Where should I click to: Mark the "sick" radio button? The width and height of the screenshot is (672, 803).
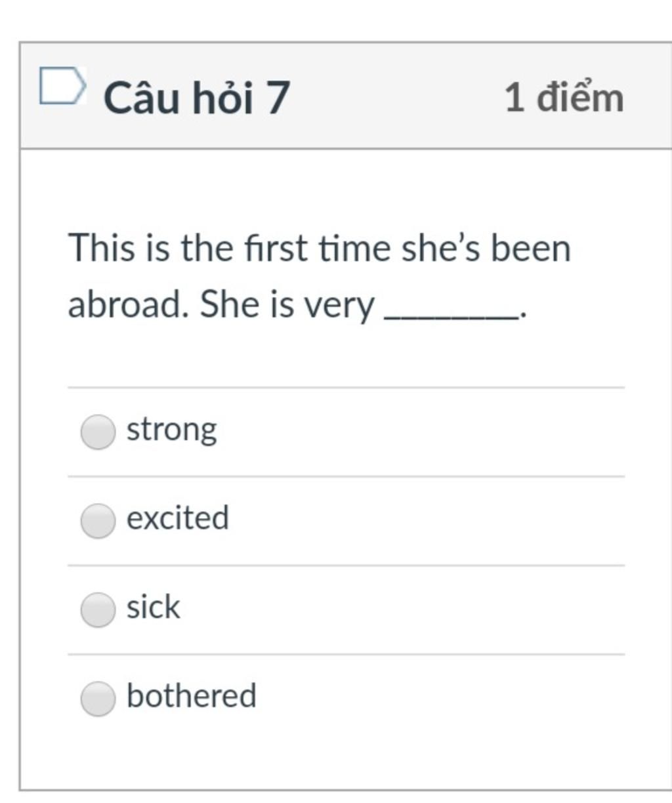point(98,609)
